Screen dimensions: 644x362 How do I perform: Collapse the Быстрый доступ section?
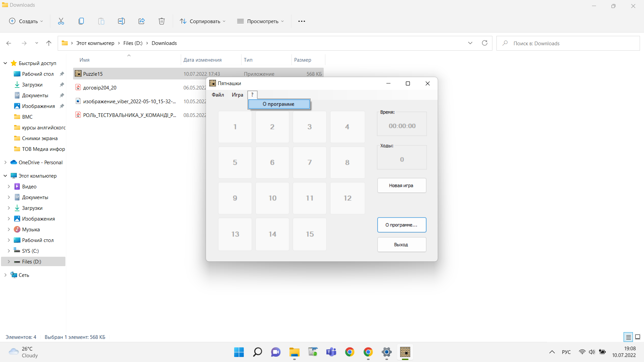pos(5,63)
